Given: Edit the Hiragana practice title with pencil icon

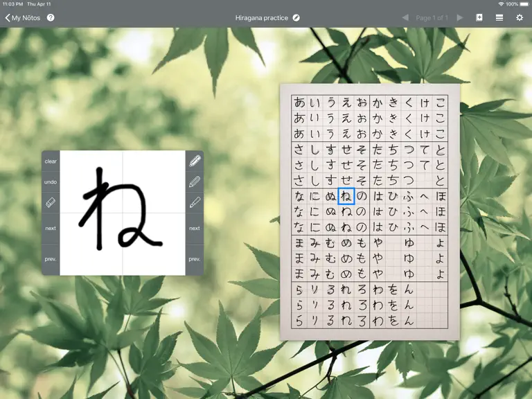Looking at the screenshot, I should 296,17.
